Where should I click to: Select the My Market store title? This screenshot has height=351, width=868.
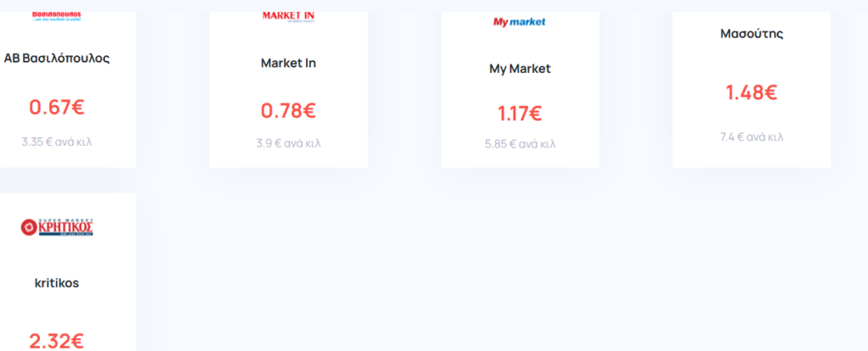(x=520, y=70)
